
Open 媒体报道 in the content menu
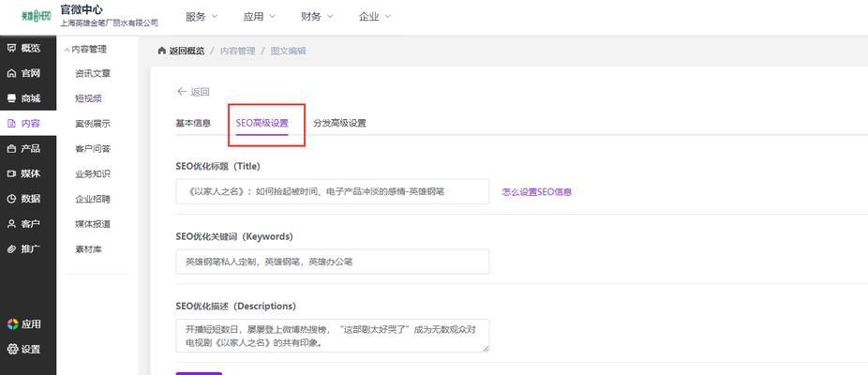pos(93,224)
